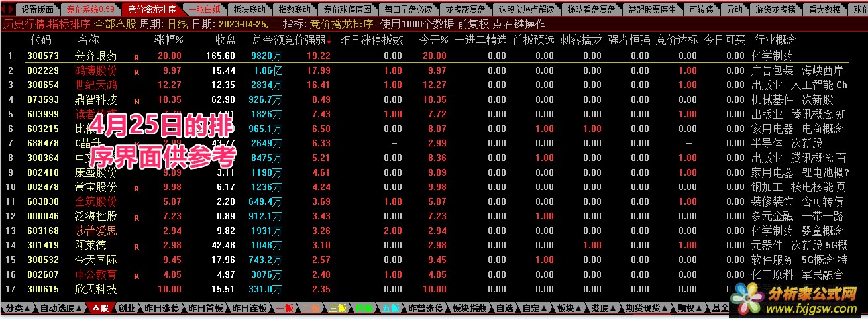
Task: Switch to the 创业 bottom tab
Action: (x=127, y=309)
